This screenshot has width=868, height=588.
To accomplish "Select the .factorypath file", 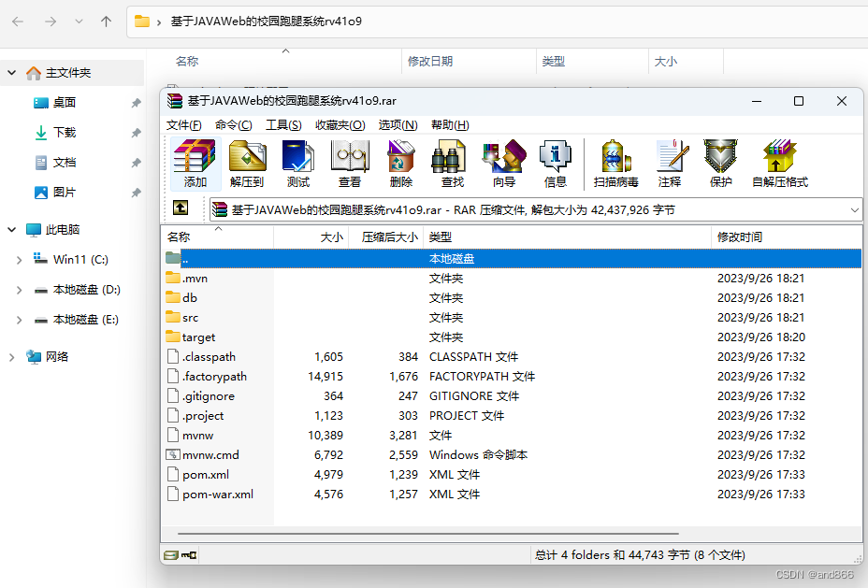I will tap(512, 376).
